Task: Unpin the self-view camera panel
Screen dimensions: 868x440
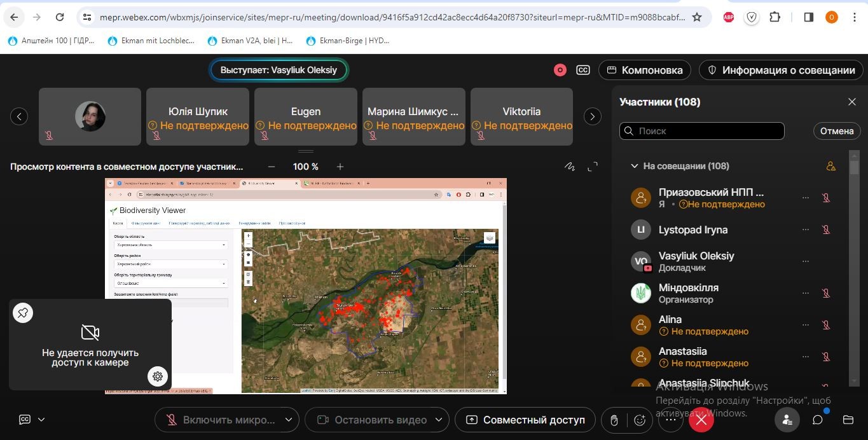Action: click(23, 312)
